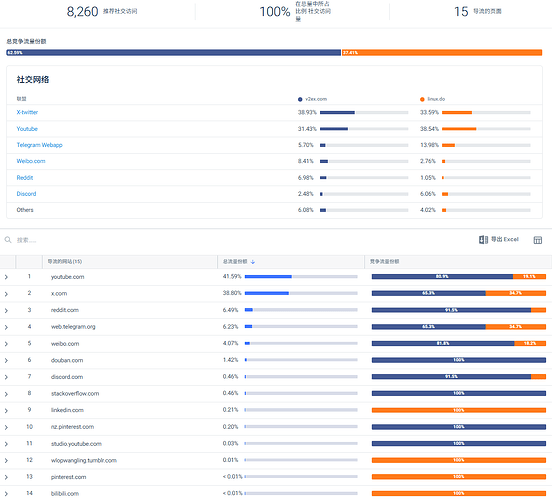Image resolution: width=552 pixels, height=500 pixels.
Task: Click the orange 37.41% total share bar
Action: pos(442,53)
